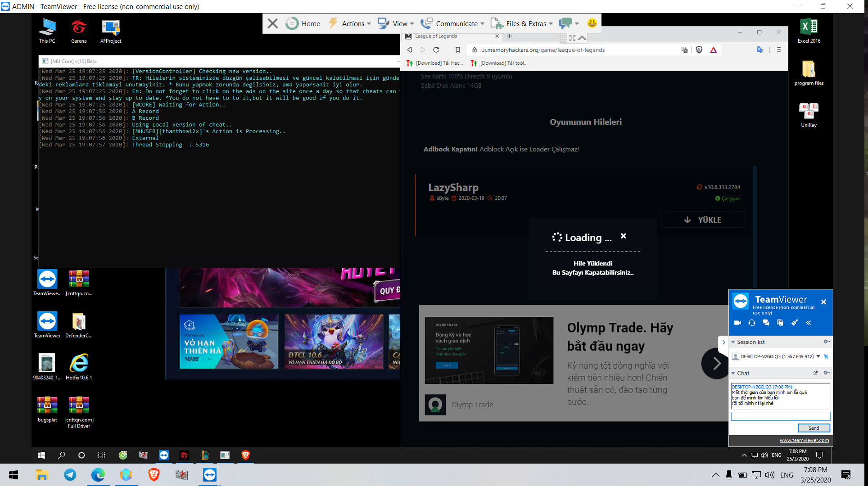Click the YÜKLE download button
Image resolution: width=868 pixels, height=487 pixels.
coord(702,220)
